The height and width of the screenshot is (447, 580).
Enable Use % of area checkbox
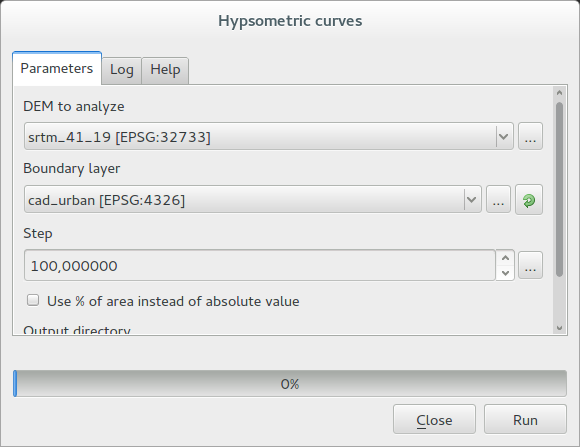tap(33, 300)
